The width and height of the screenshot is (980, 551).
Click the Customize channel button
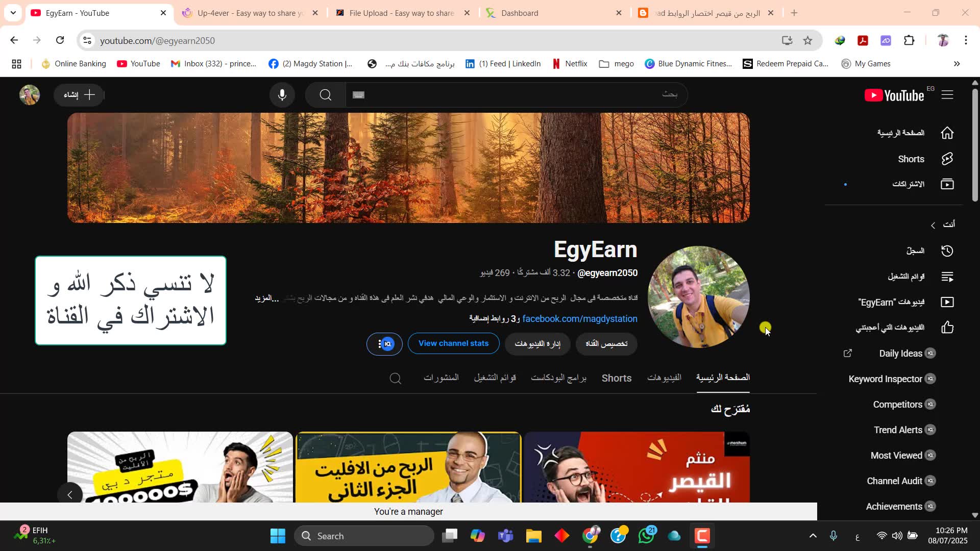(606, 344)
